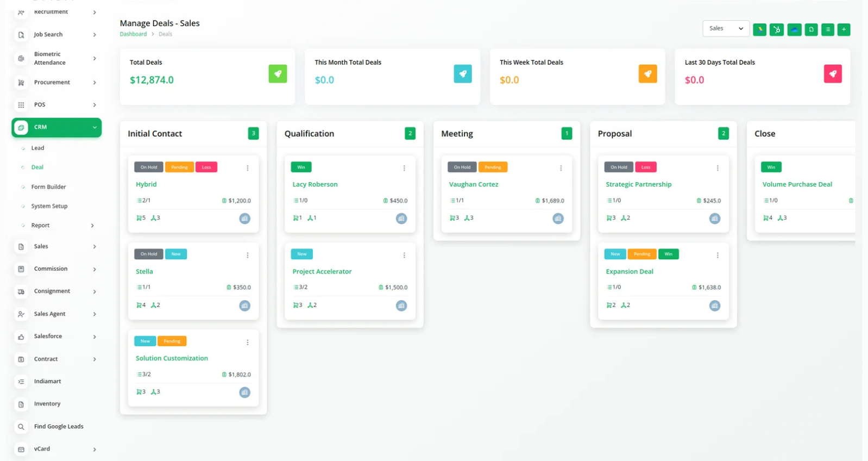The width and height of the screenshot is (868, 461).
Task: Click the Find Google Leads search icon
Action: pyautogui.click(x=21, y=427)
